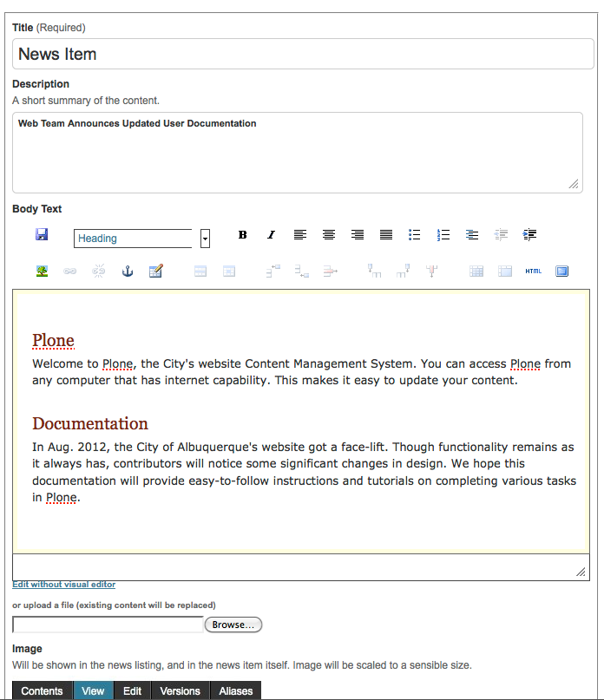Click the broken chain remove-link icon
This screenshot has height=700, width=604.
point(99,271)
